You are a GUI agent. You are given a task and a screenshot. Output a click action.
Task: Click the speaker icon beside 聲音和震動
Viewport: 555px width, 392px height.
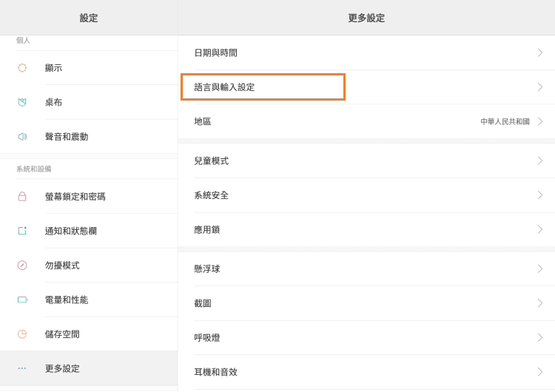tap(22, 137)
